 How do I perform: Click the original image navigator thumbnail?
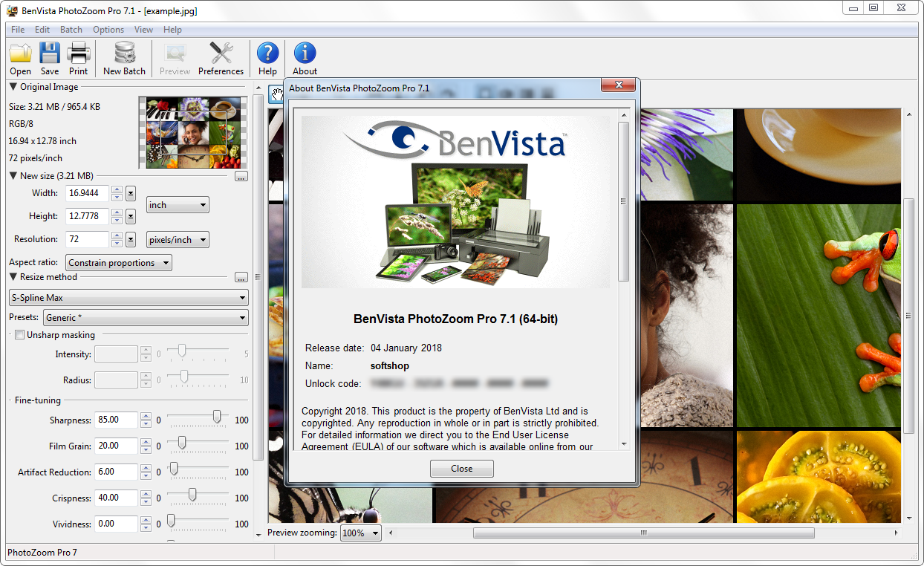(x=193, y=132)
